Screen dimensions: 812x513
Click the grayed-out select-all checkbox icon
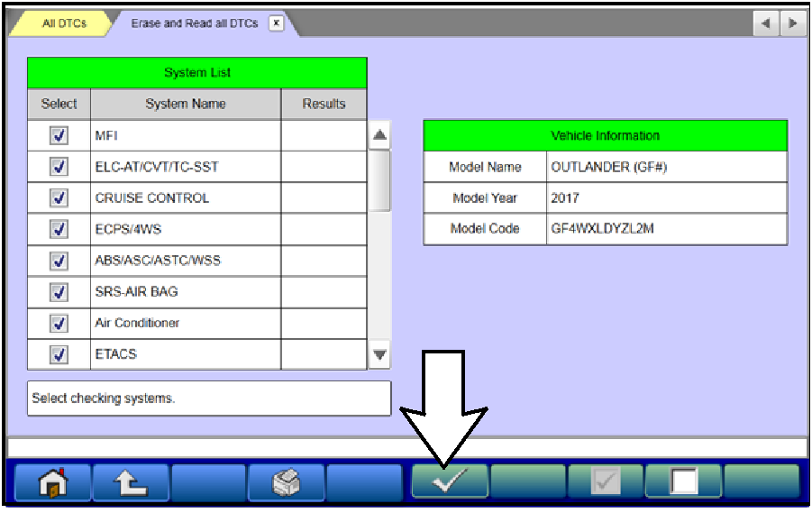pyautogui.click(x=605, y=482)
